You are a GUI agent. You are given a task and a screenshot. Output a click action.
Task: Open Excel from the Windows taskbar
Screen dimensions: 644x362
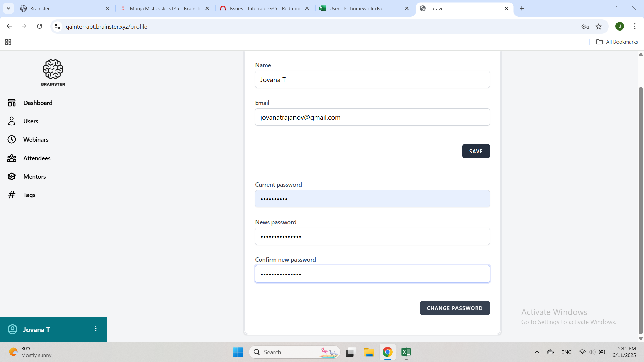coord(406,352)
